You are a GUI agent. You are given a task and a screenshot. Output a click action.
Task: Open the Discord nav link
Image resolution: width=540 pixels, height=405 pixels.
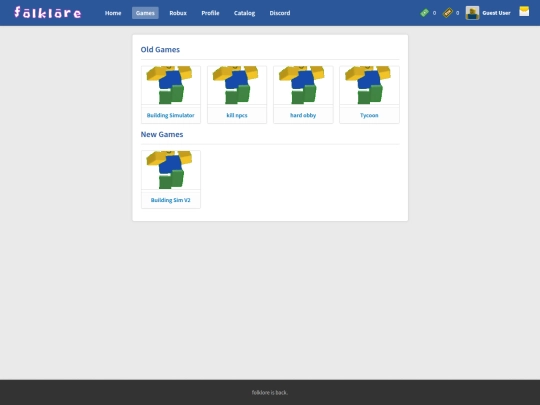point(280,13)
